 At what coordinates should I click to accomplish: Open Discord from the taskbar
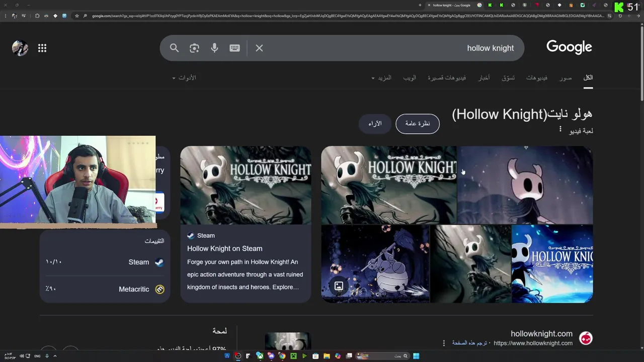point(271,356)
